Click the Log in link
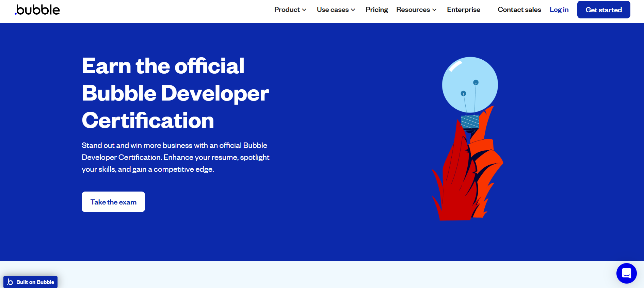The image size is (644, 288). click(x=559, y=10)
